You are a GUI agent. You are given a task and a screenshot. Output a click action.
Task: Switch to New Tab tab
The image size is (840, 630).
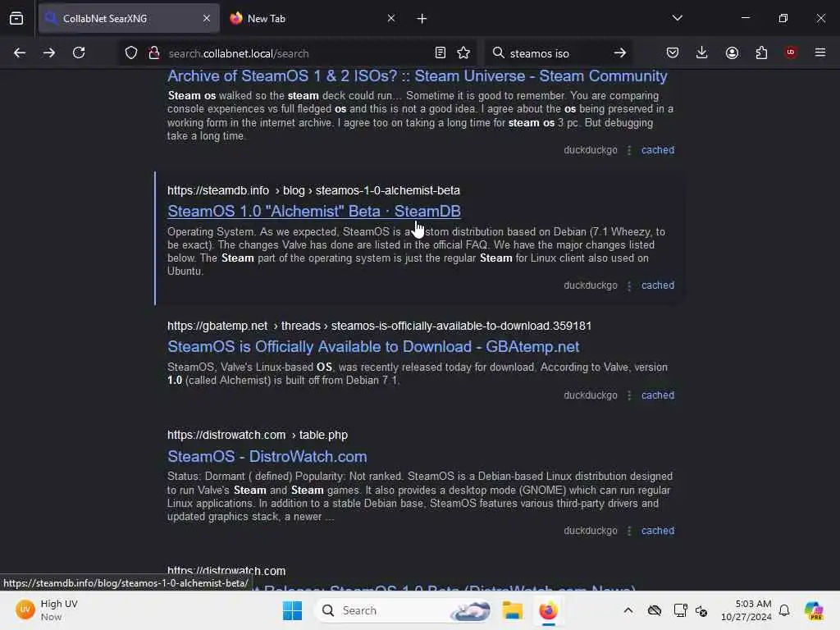pyautogui.click(x=313, y=19)
